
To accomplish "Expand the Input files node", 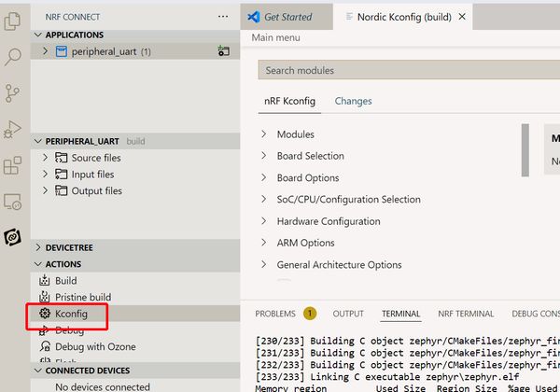I will click(x=45, y=174).
